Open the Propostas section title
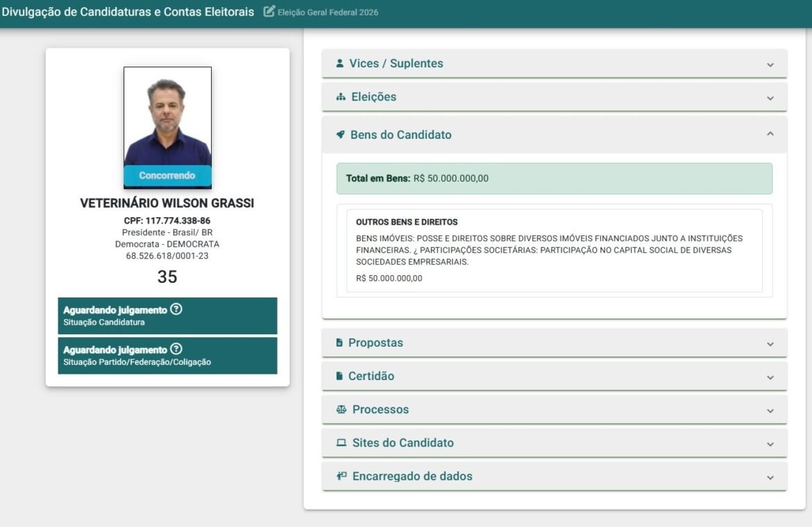 pyautogui.click(x=375, y=343)
